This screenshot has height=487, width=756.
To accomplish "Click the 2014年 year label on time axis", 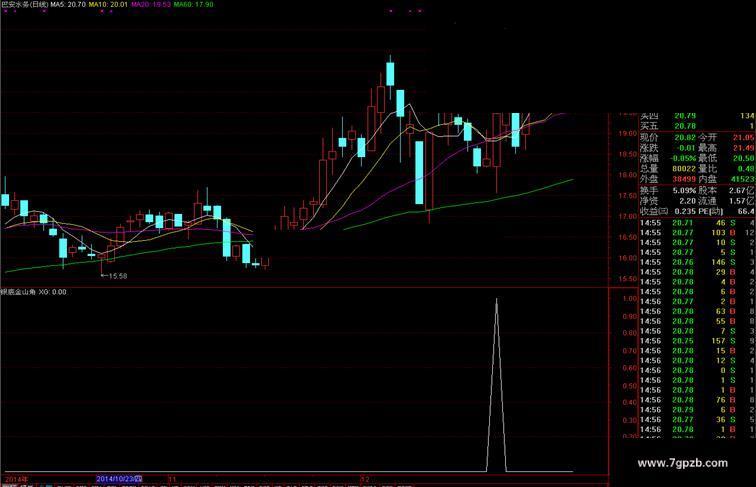I will coord(16,479).
